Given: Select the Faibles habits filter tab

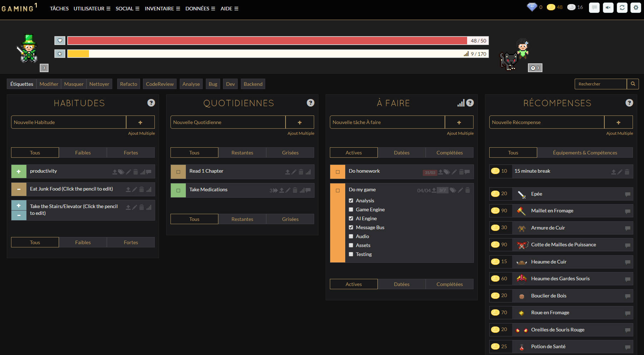Looking at the screenshot, I should (x=83, y=153).
